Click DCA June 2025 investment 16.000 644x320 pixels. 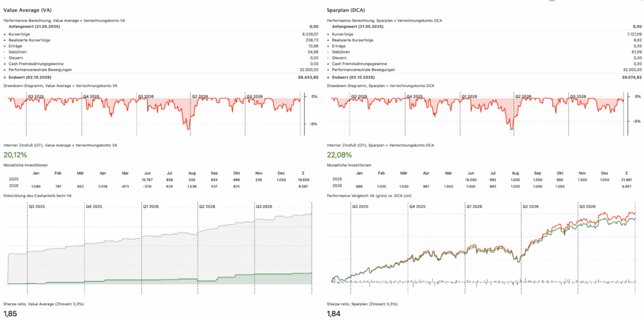pyautogui.click(x=471, y=180)
